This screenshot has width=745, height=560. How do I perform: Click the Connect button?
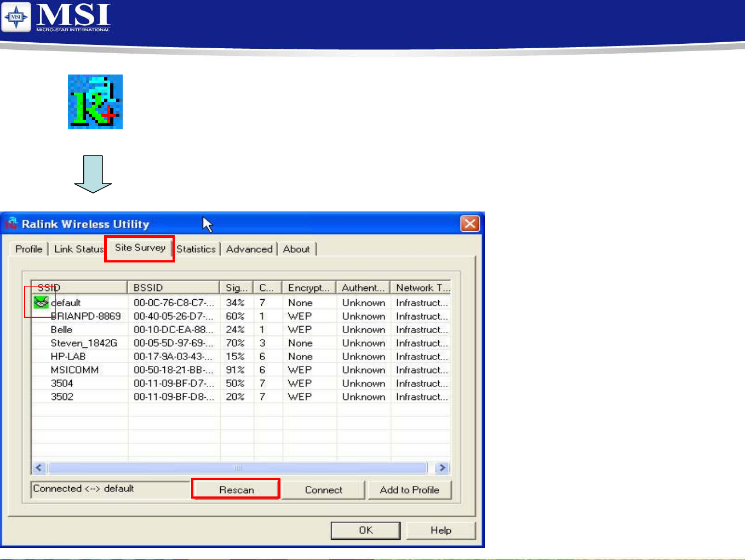(x=323, y=490)
